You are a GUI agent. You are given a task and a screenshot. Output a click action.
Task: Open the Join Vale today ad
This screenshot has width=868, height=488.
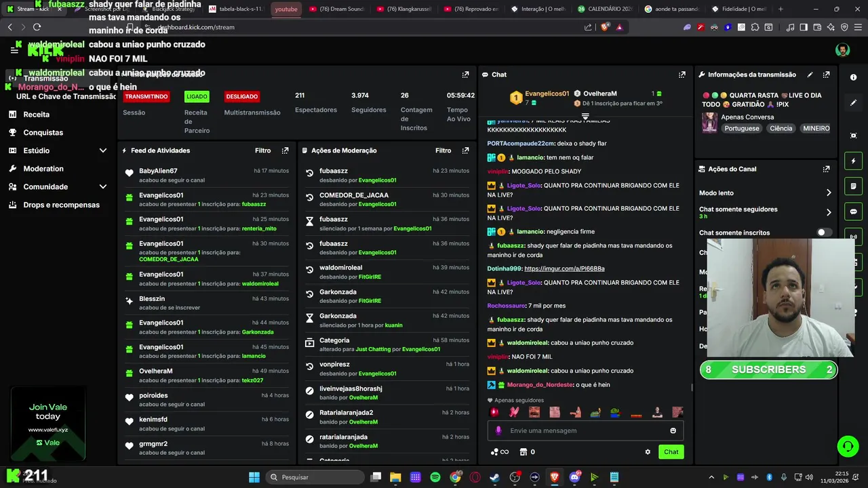(x=48, y=424)
